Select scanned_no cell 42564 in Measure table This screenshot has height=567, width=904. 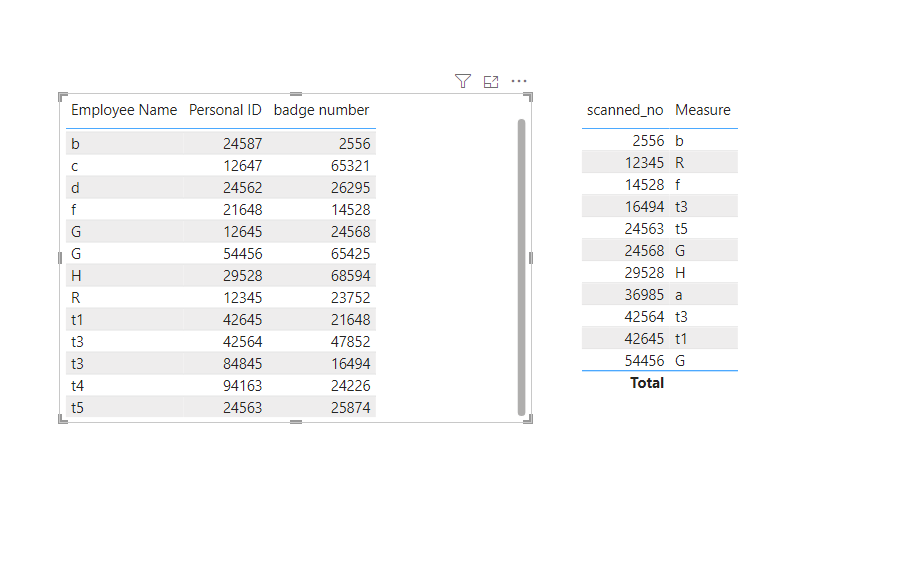point(645,317)
